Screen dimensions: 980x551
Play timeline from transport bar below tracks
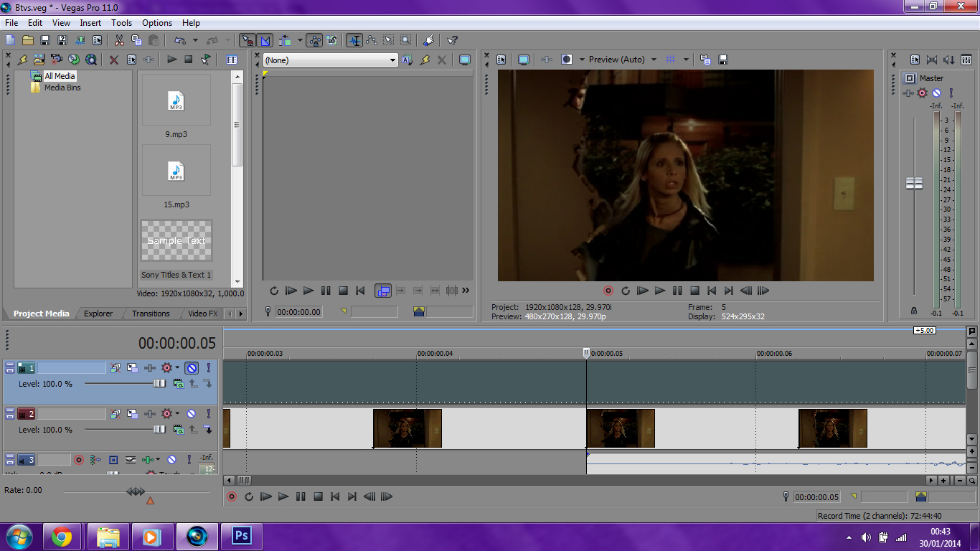(x=283, y=496)
